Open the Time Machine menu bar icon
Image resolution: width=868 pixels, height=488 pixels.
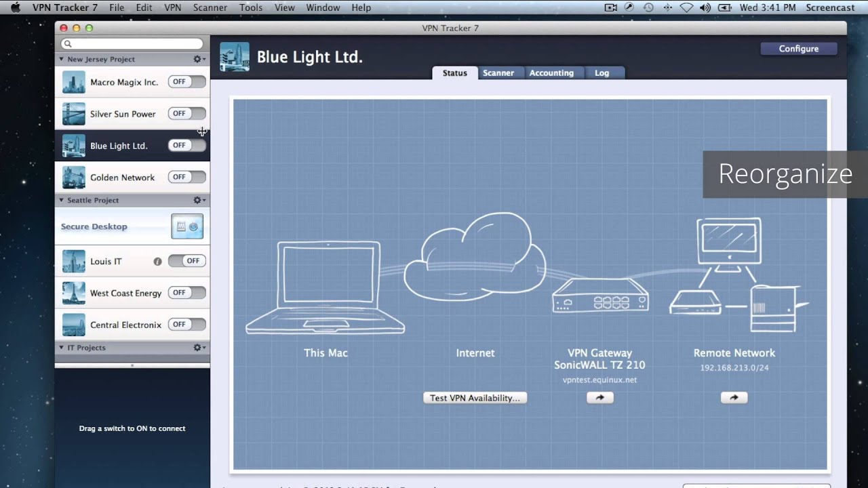[x=648, y=7]
